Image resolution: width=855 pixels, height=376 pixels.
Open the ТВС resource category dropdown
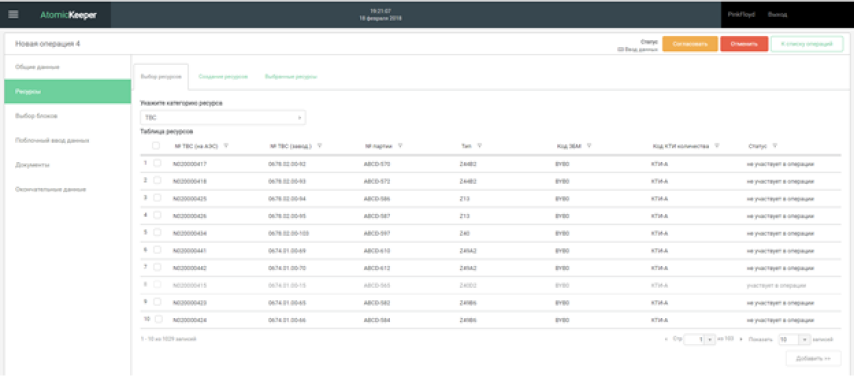[x=222, y=117]
